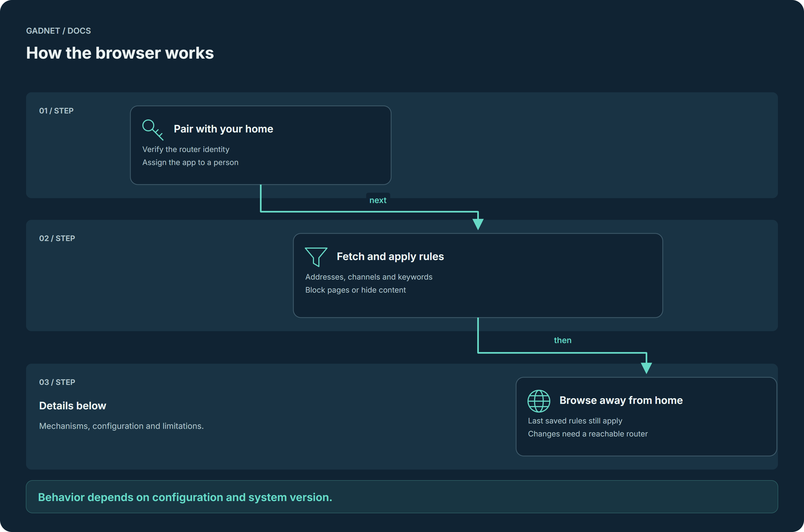Click the Pair with your home title
The width and height of the screenshot is (804, 532).
point(223,129)
